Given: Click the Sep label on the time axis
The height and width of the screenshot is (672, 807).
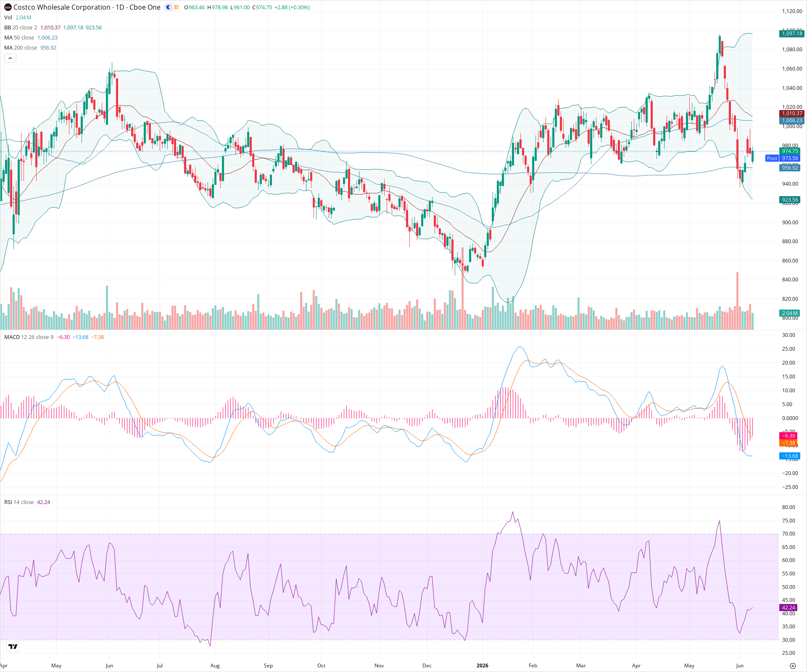Looking at the screenshot, I should coord(268,666).
